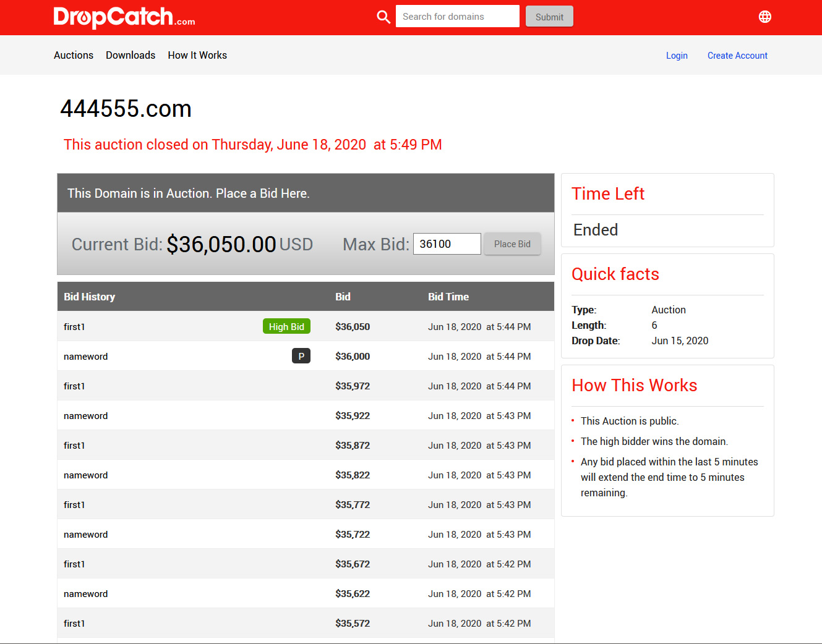This screenshot has height=644, width=822.
Task: Click the Time Left heading
Action: [x=608, y=193]
